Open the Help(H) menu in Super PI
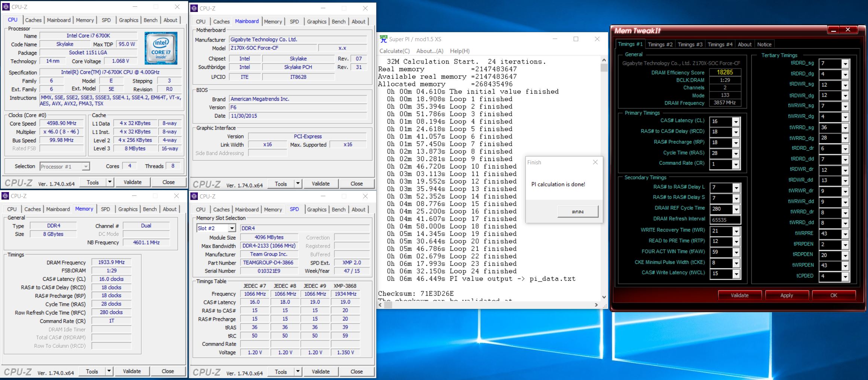This screenshot has width=868, height=380. click(460, 51)
